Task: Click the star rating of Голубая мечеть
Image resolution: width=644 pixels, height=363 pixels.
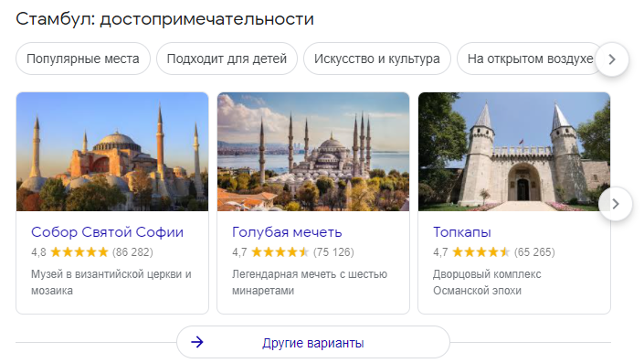Action: coord(280,252)
